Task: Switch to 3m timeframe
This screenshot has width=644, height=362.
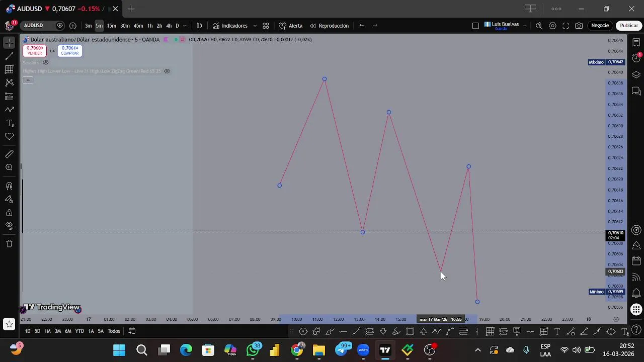Action: pos(88,26)
